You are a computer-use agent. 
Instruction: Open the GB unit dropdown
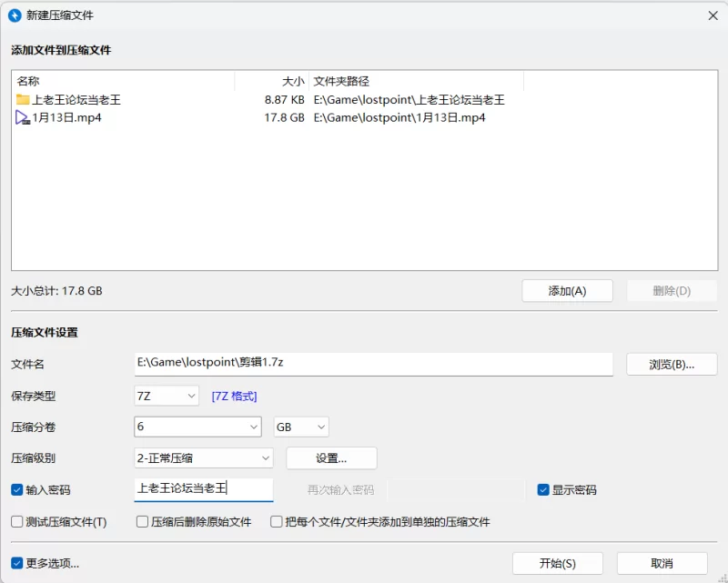point(301,427)
